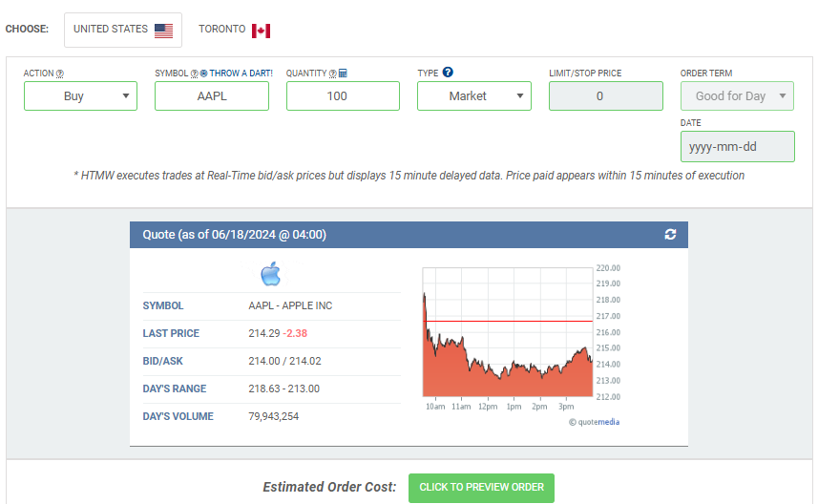The image size is (818, 504).
Task: Click the AAPL intraday price chart
Action: coord(507,344)
